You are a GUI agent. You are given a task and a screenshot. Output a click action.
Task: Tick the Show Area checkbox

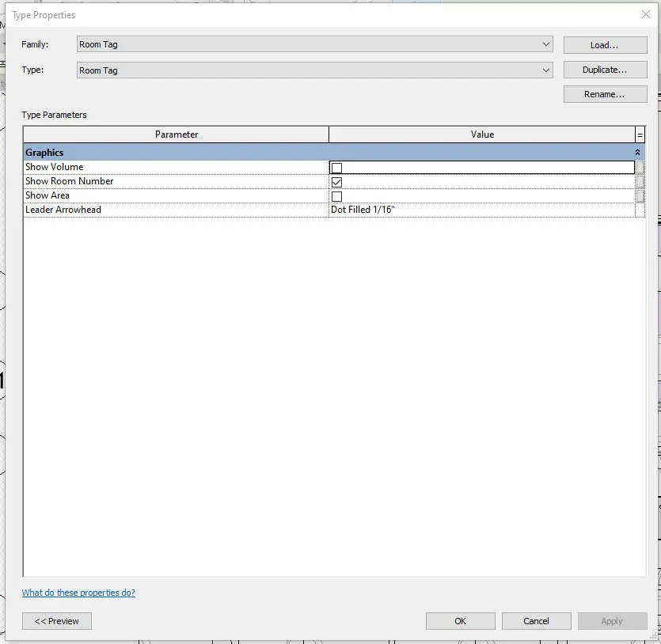coord(336,196)
